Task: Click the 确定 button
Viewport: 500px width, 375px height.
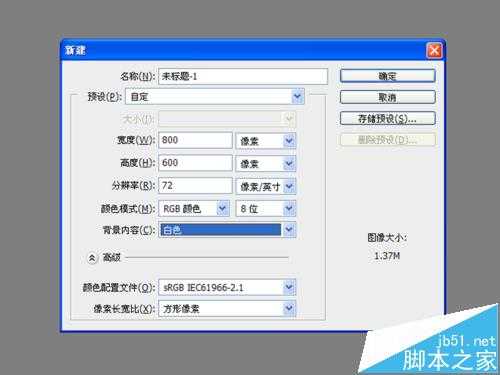Action: [388, 76]
